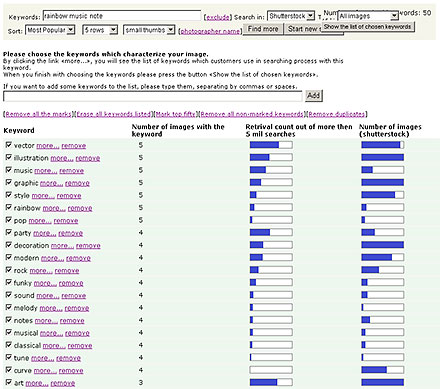440x389 pixels.
Task: Remove the party keyword
Action: coord(71,233)
